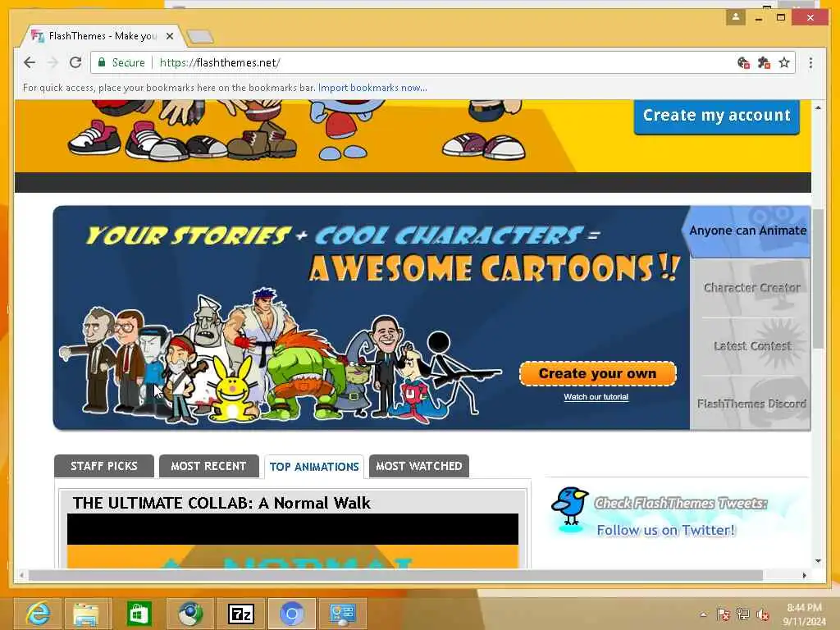Open the Watch our tutorial link
This screenshot has height=630, width=840.
pos(596,397)
